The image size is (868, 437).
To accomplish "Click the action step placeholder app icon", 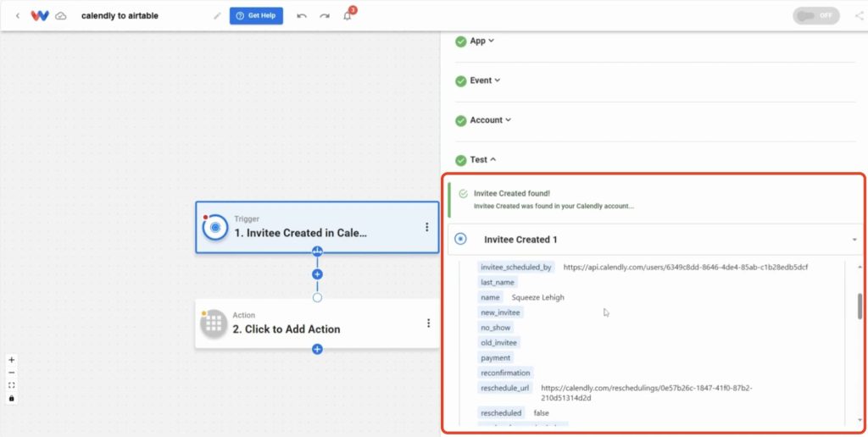I will tap(214, 324).
